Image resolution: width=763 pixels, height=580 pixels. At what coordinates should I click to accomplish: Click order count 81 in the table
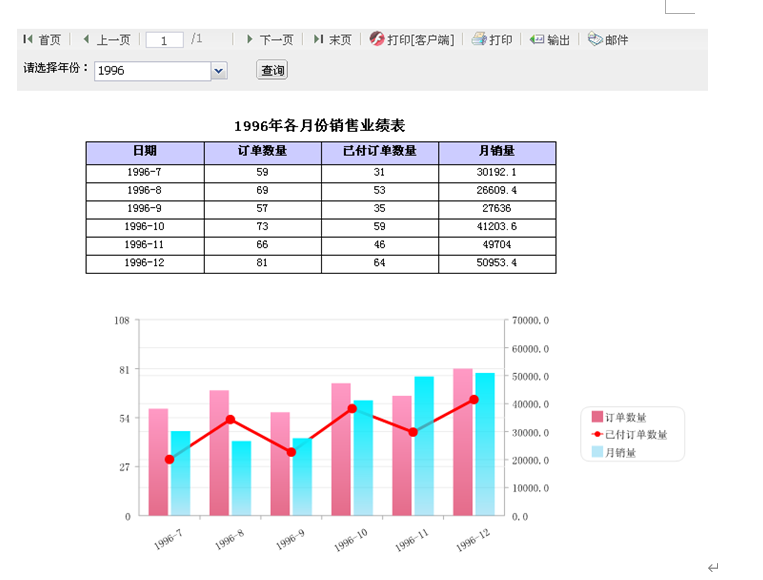click(263, 263)
